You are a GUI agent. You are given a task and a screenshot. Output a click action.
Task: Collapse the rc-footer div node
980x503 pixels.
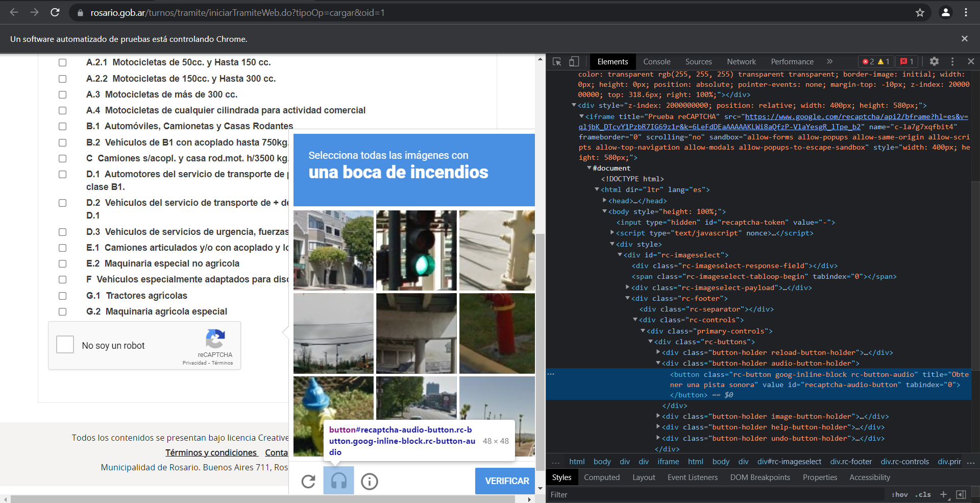pyautogui.click(x=628, y=298)
